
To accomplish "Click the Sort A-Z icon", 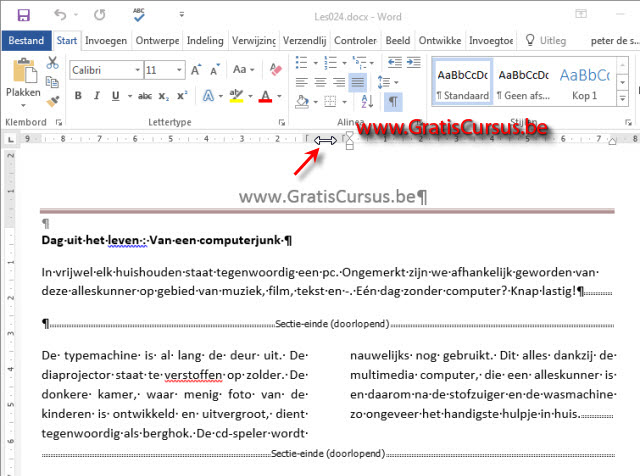I will 367,101.
